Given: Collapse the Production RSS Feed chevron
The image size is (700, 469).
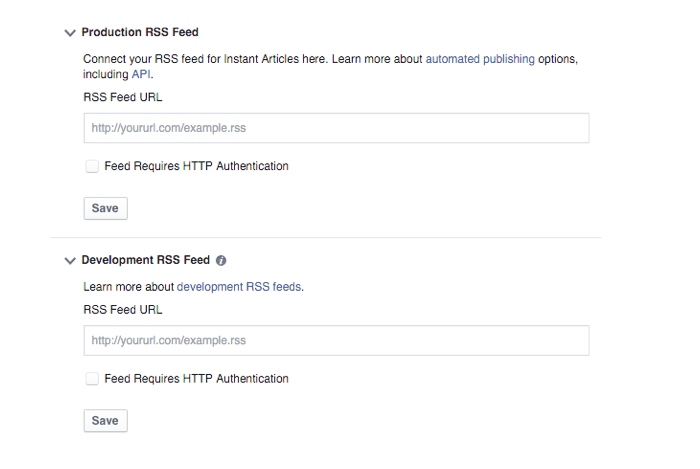Looking at the screenshot, I should tap(70, 33).
